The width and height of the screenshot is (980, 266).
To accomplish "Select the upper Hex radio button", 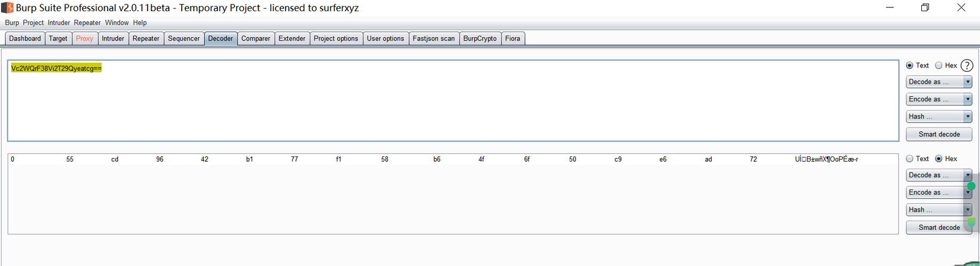I will pyautogui.click(x=938, y=65).
